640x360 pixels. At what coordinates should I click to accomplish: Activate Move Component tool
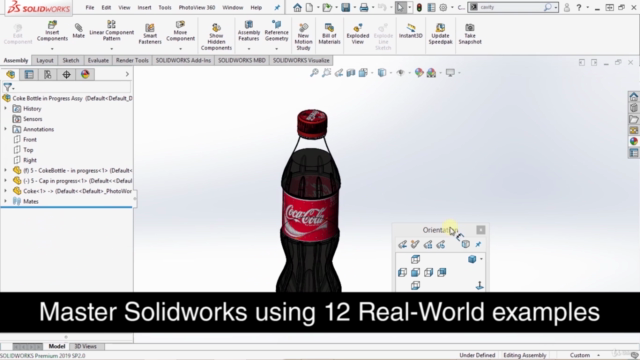tap(180, 31)
